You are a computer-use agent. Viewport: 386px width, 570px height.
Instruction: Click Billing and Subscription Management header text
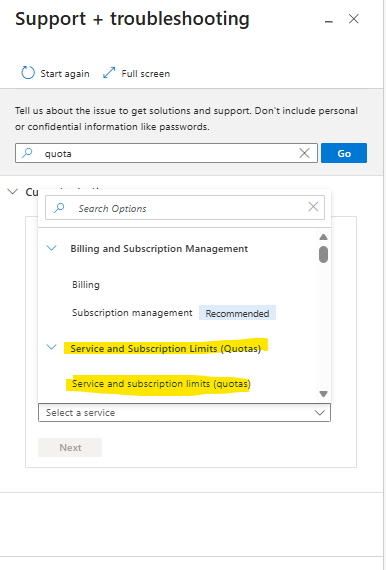pos(159,249)
